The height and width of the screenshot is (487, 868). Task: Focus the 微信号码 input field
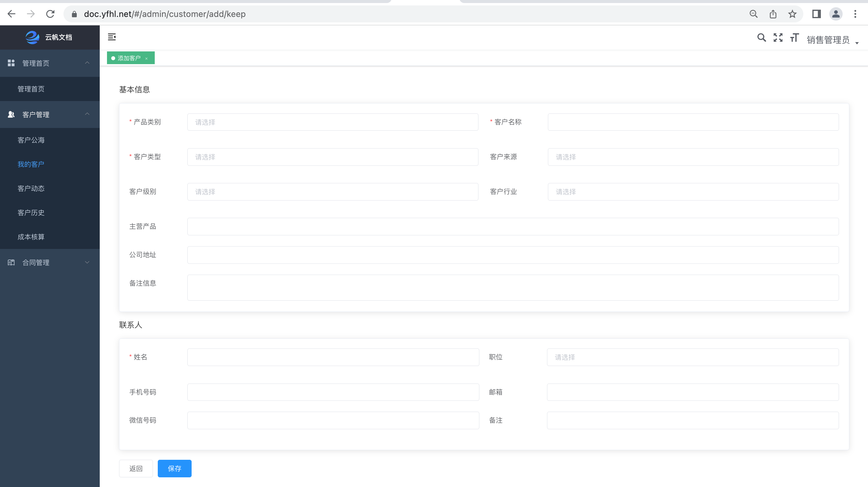pyautogui.click(x=333, y=420)
